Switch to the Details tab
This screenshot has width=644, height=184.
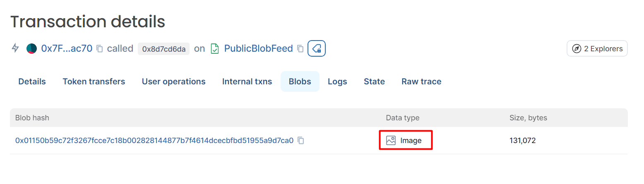pos(32,81)
